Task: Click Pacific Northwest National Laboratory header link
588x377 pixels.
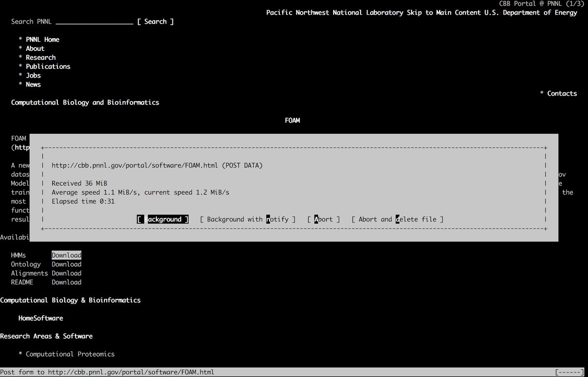Action: point(335,13)
